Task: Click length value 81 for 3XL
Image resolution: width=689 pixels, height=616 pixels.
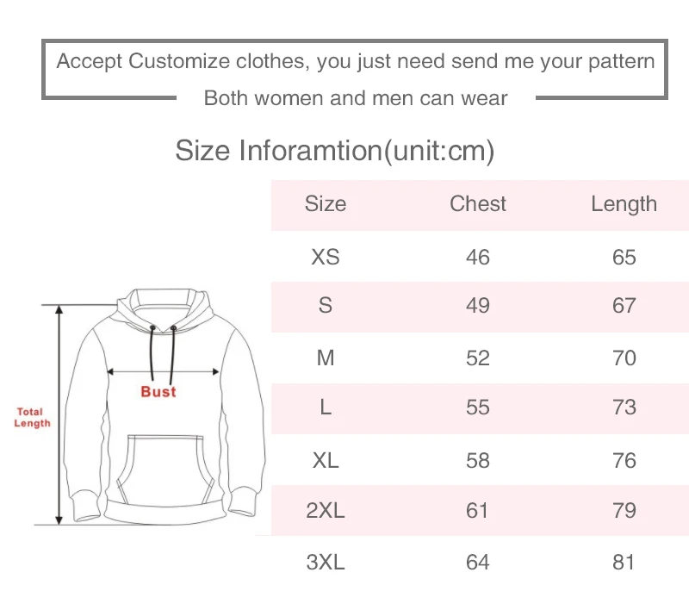Action: [x=624, y=563]
